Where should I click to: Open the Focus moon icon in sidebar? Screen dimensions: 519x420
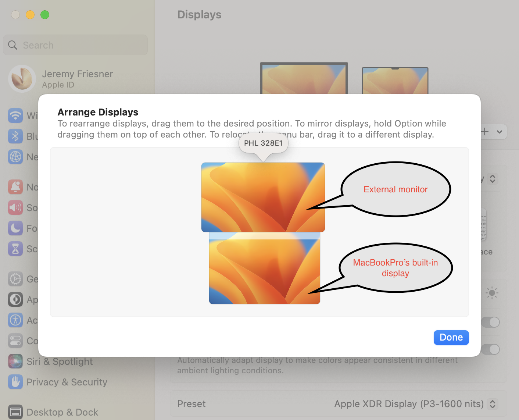(x=15, y=228)
